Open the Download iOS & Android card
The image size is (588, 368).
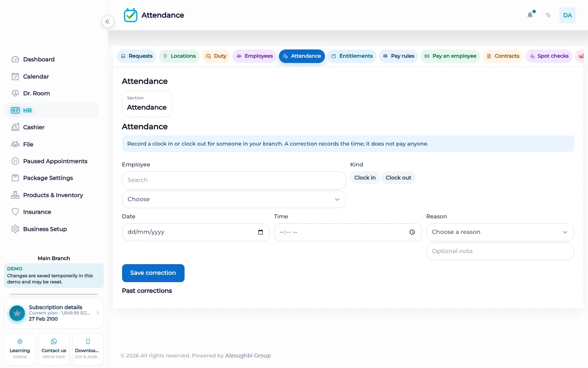pyautogui.click(x=88, y=349)
